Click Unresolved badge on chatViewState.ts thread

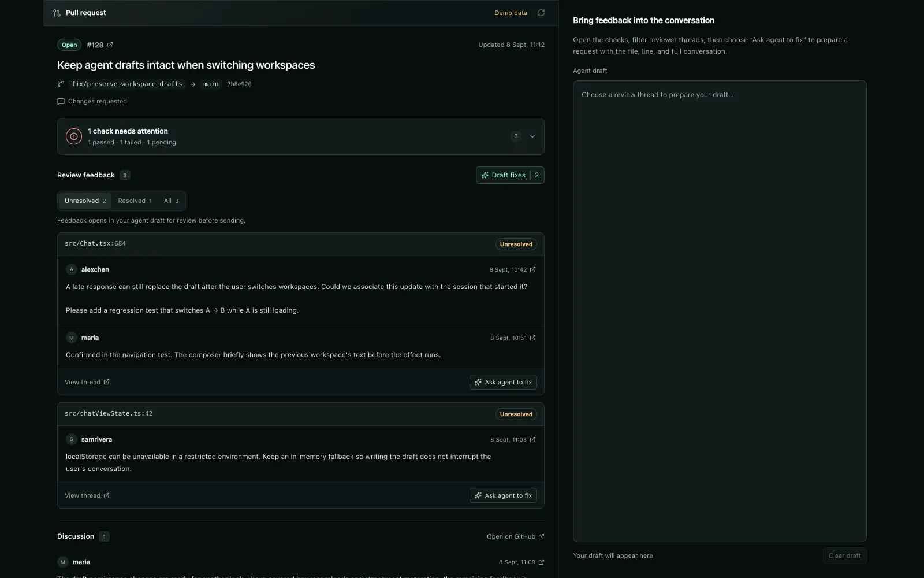click(516, 414)
